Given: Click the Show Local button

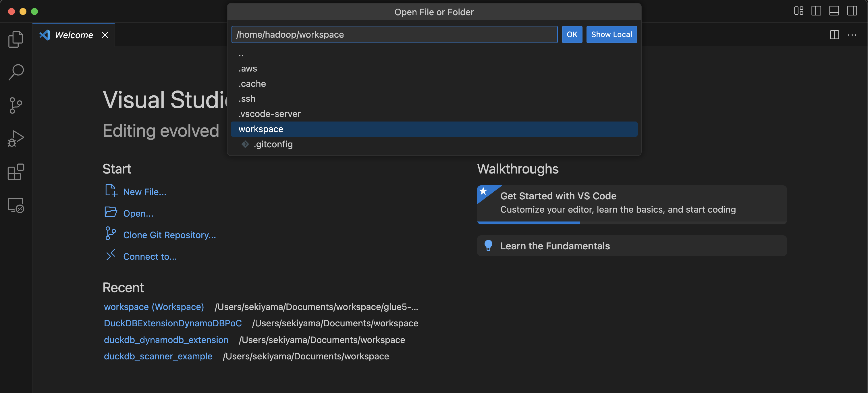Looking at the screenshot, I should 611,34.
